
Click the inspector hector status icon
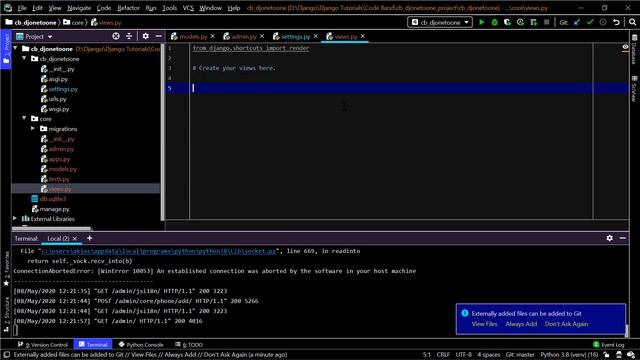619,355
